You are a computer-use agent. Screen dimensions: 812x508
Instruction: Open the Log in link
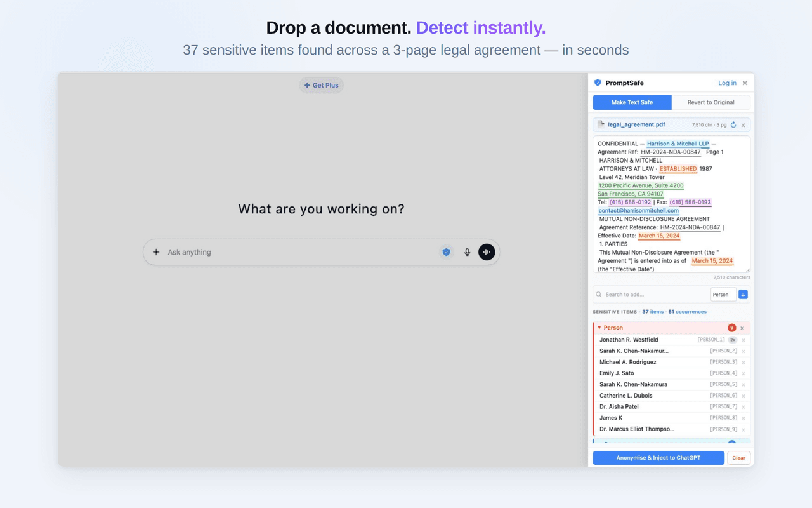(x=726, y=83)
